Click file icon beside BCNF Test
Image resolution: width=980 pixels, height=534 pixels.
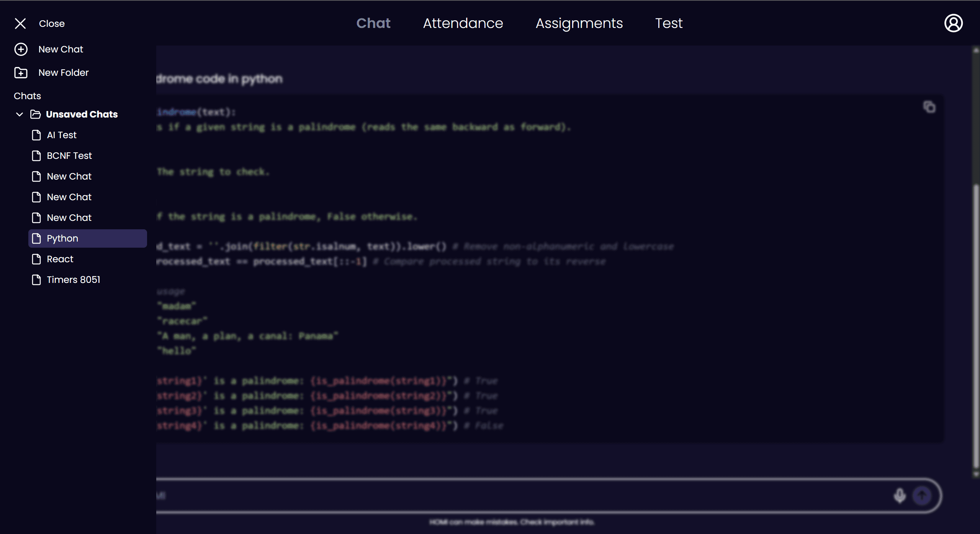pos(36,156)
